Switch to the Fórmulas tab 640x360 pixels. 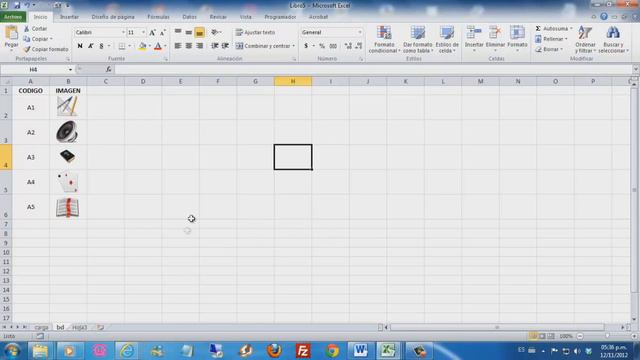point(158,17)
